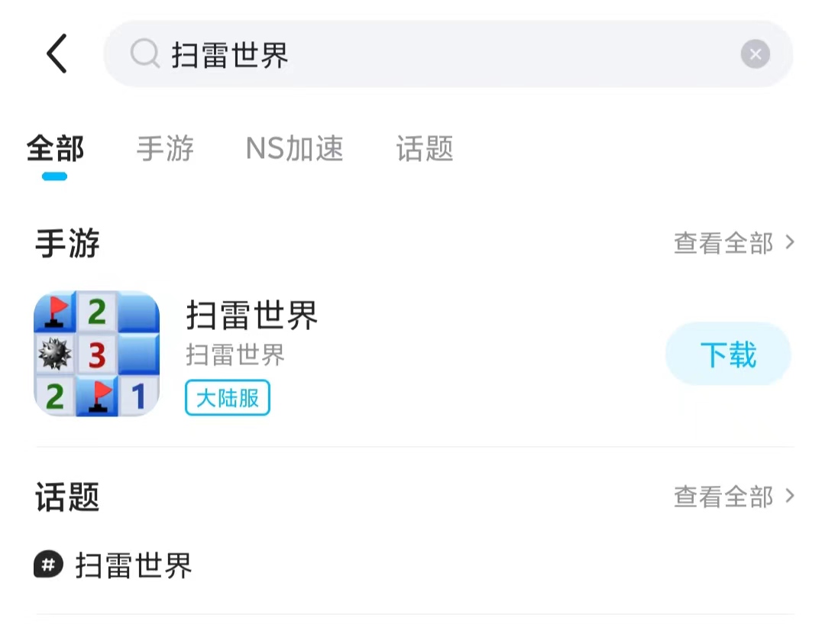Viewport: 825px width, 644px height.
Task: Tap the back arrow
Action: (x=57, y=53)
